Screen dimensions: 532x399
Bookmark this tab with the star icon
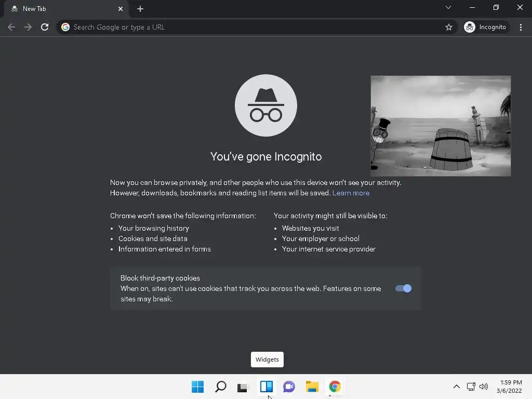pos(448,27)
